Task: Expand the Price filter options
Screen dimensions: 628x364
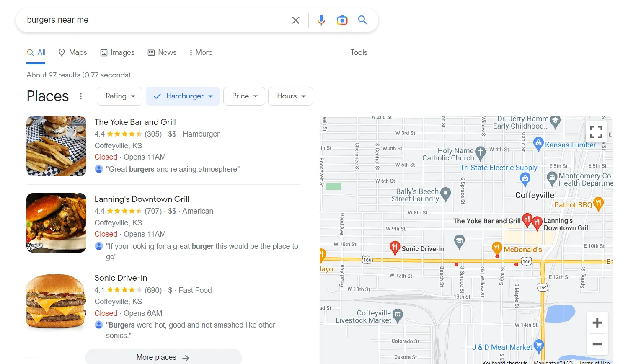Action: tap(244, 96)
